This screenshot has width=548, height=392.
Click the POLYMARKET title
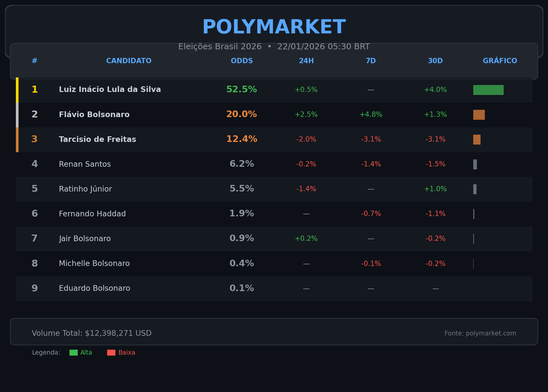coord(274,27)
